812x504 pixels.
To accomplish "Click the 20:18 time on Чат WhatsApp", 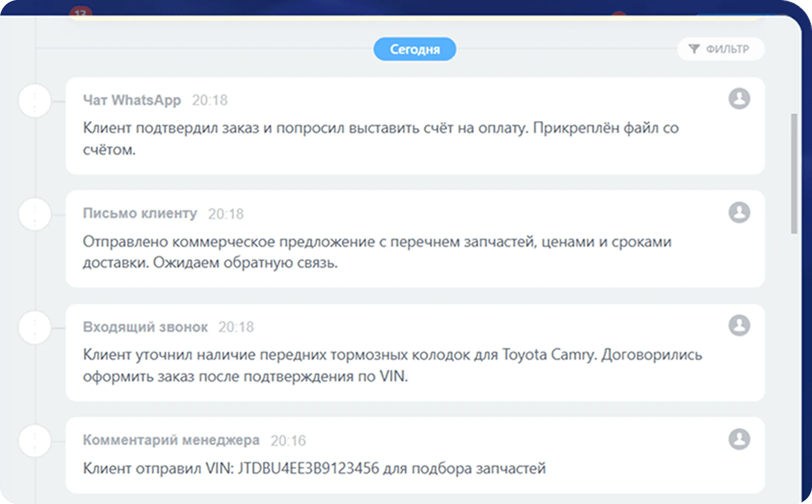I will click(210, 100).
